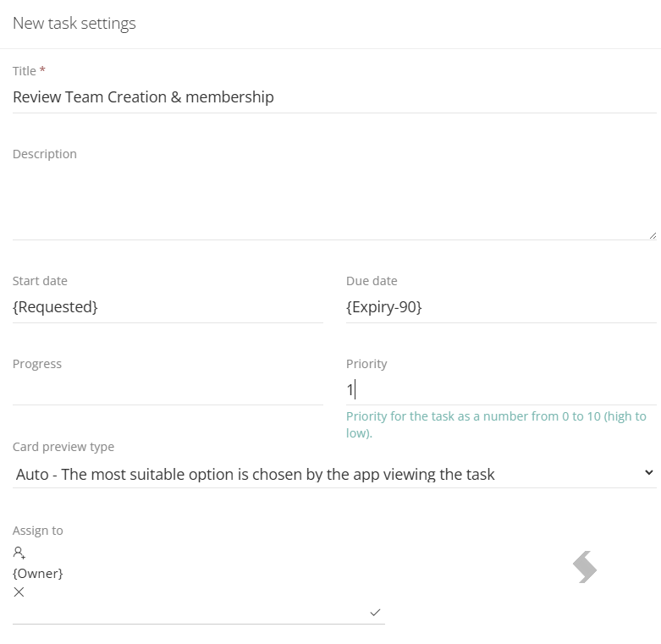Click the empty Progress field

(x=168, y=390)
